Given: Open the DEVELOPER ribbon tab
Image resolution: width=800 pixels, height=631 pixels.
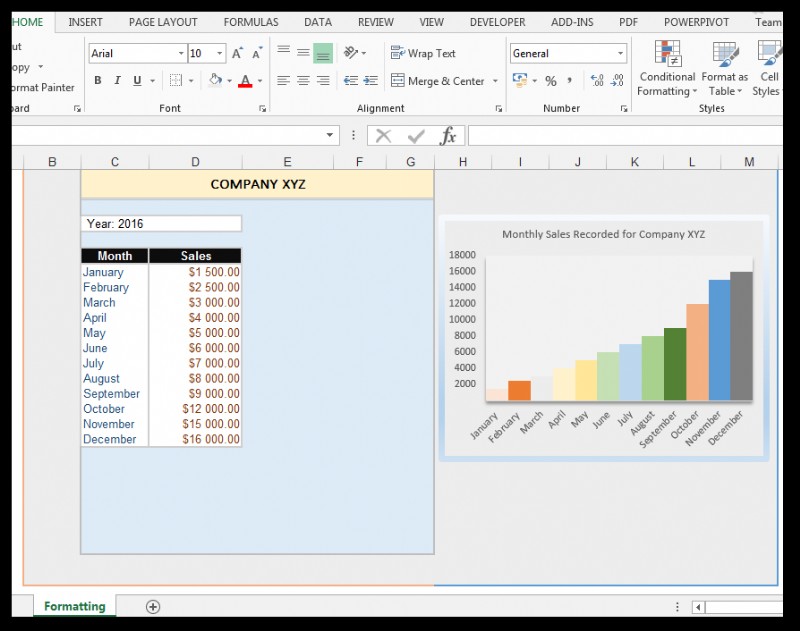Looking at the screenshot, I should tap(497, 21).
